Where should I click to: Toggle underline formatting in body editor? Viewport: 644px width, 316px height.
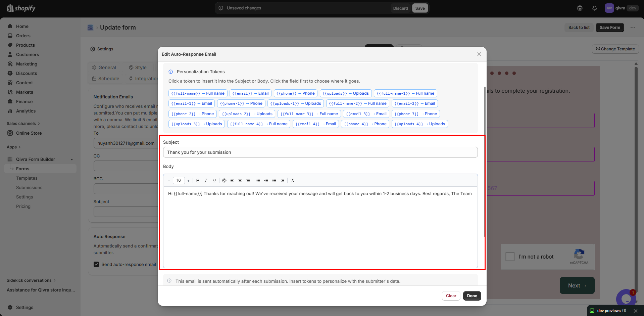coord(214,181)
